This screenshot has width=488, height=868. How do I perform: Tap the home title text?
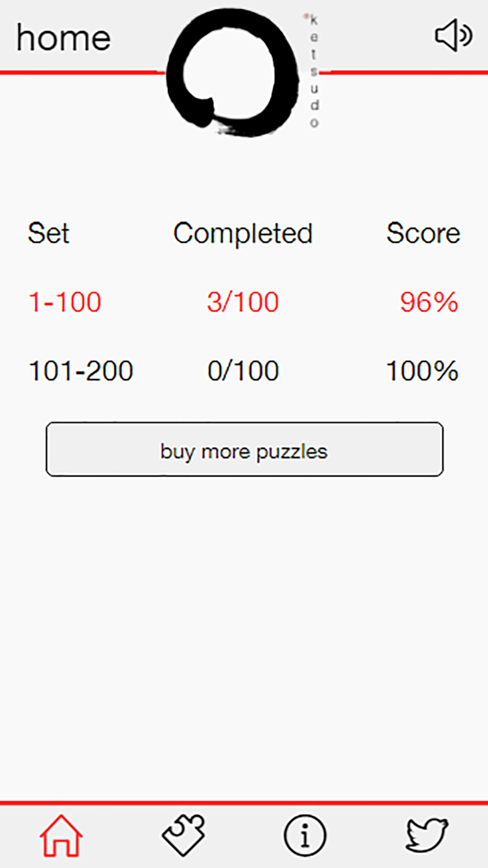point(63,38)
